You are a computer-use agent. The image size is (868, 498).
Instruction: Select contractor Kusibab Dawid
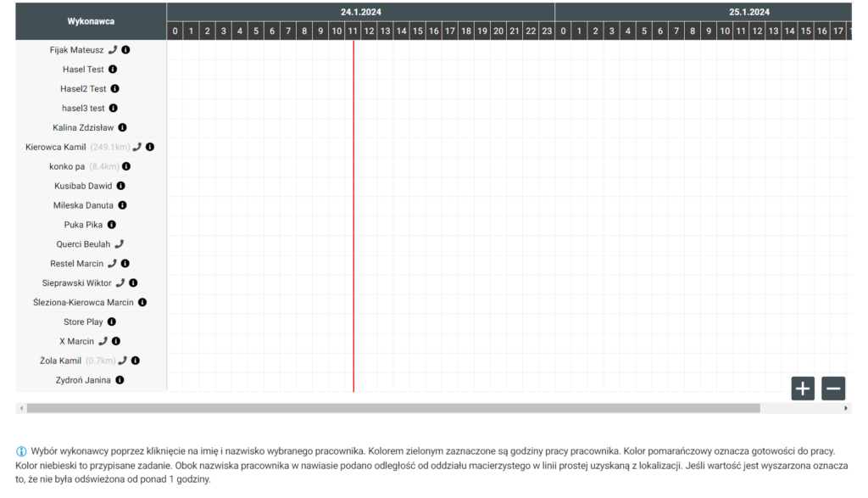click(83, 186)
